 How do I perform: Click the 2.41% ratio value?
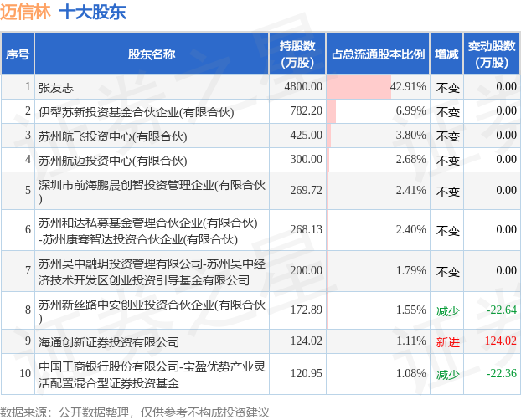click(x=410, y=190)
